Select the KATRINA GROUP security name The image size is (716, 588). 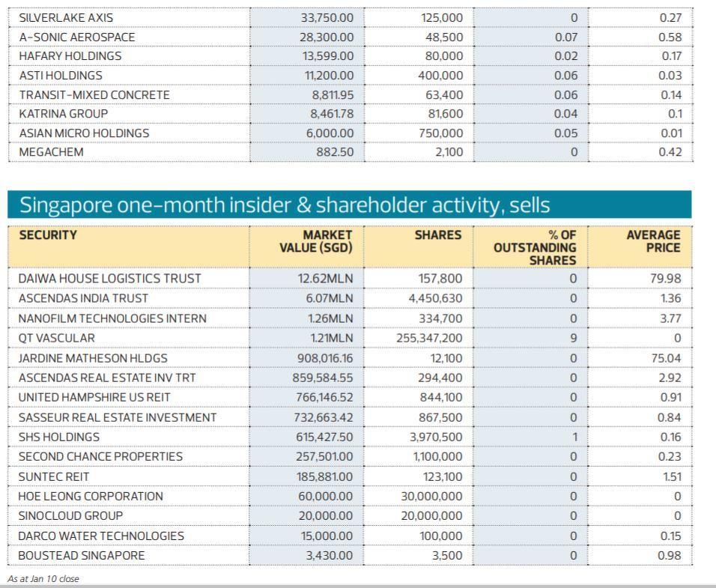coord(63,114)
